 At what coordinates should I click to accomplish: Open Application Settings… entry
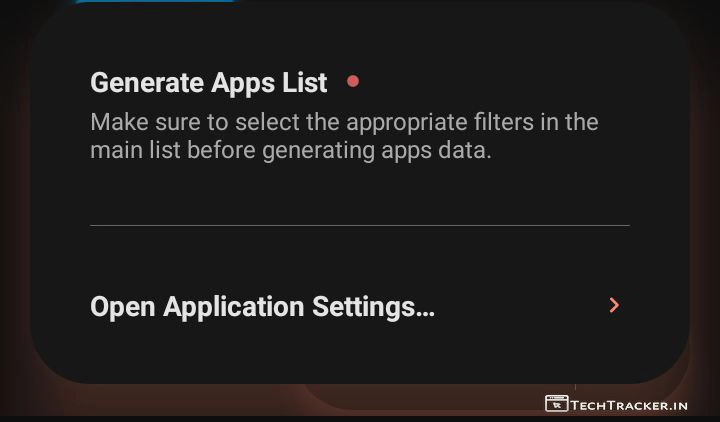coord(262,306)
